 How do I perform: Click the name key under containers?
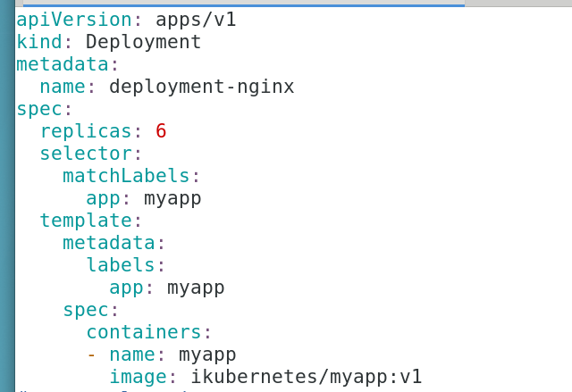coord(132,354)
